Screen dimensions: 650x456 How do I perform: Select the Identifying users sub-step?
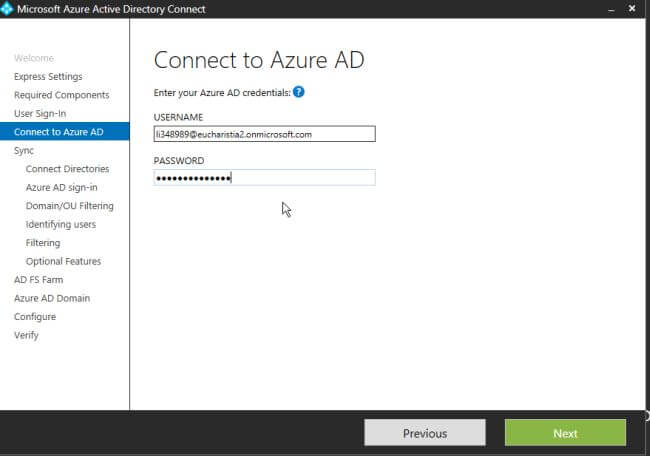[61, 224]
